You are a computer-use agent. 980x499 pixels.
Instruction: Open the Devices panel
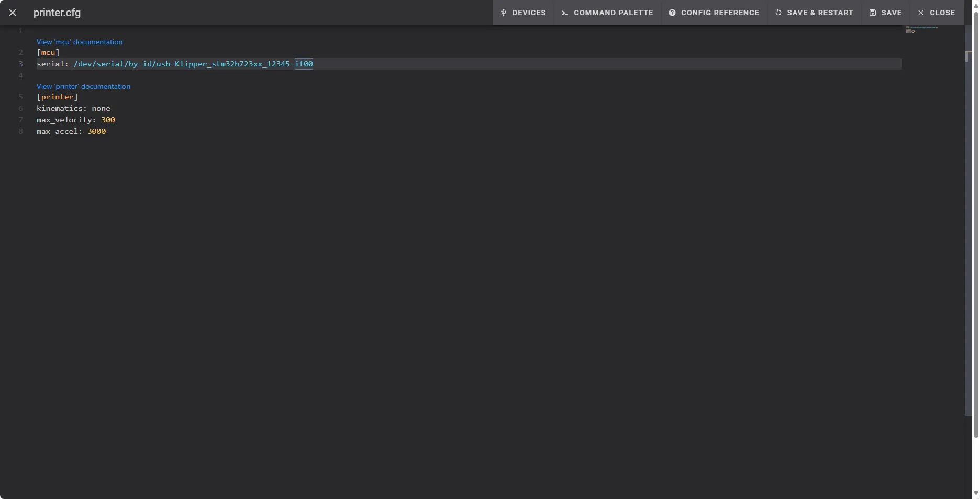[523, 13]
